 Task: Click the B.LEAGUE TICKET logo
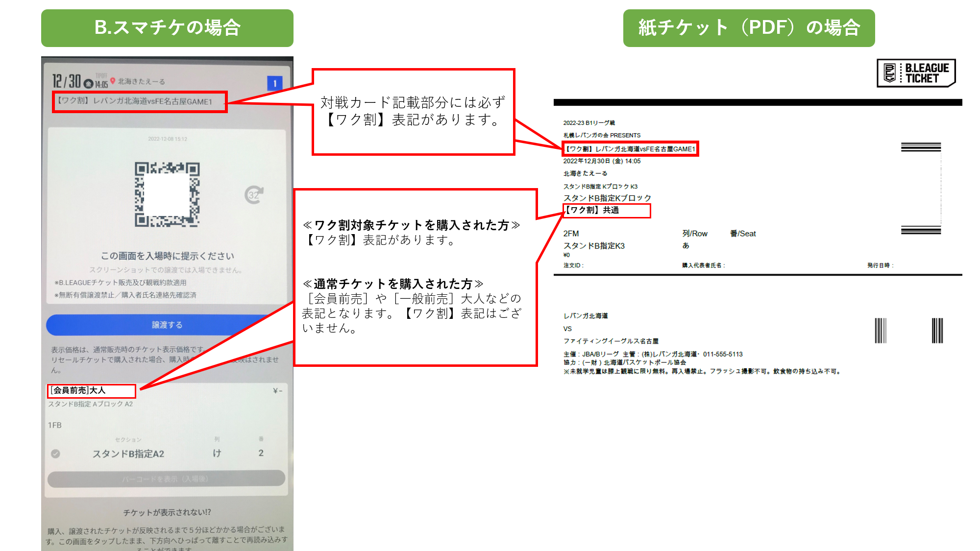pos(916,73)
